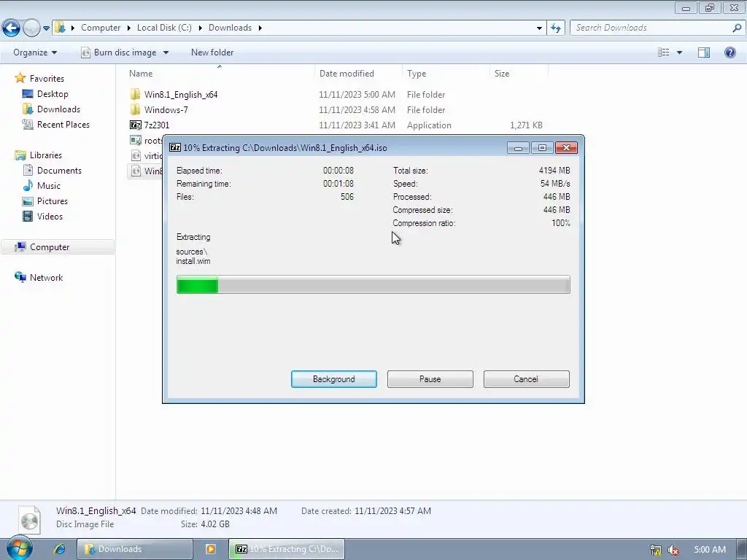
Task: Open the Videos library
Action: (x=50, y=216)
